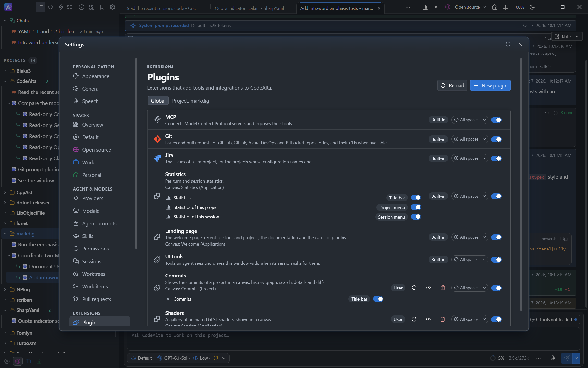Turn off the Jira plugin
588x368 pixels.
pyautogui.click(x=496, y=158)
